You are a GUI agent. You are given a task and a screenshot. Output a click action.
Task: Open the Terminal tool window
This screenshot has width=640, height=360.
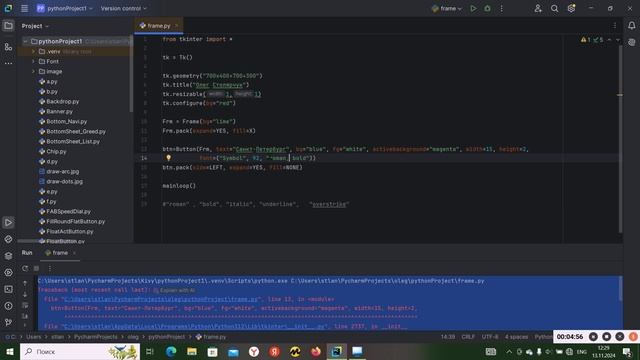pyautogui.click(x=8, y=289)
